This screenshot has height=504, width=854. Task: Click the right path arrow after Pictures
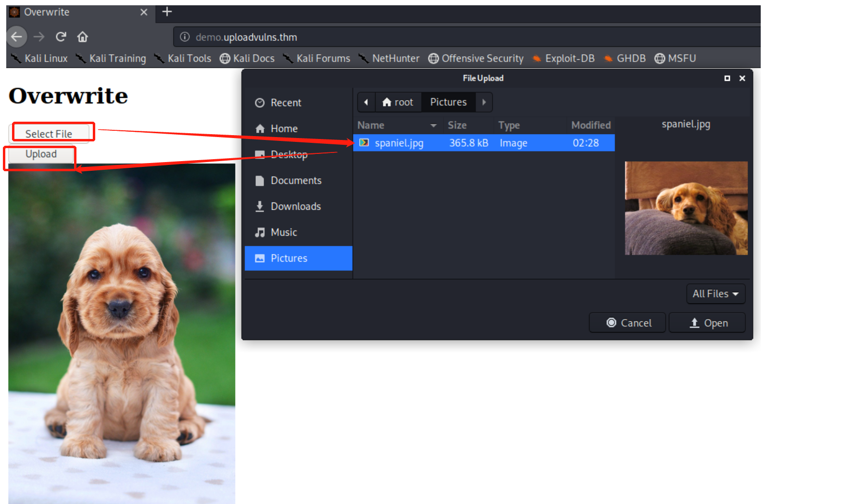click(x=484, y=102)
